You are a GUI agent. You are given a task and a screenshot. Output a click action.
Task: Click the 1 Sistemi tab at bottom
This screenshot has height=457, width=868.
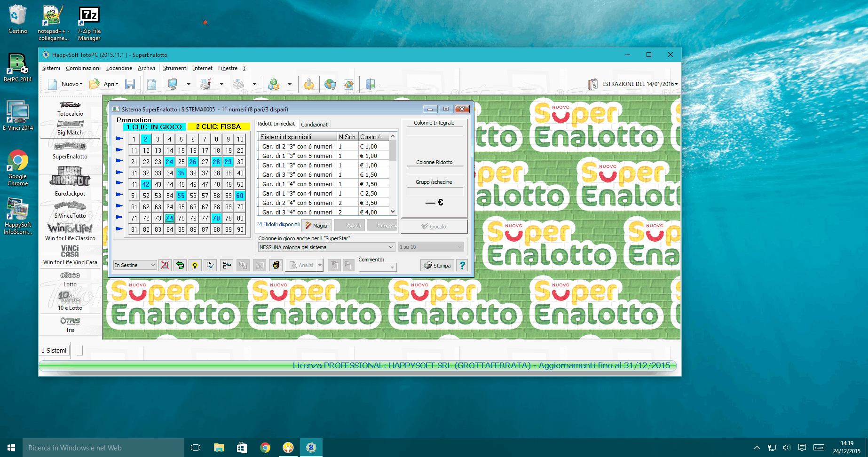click(54, 350)
